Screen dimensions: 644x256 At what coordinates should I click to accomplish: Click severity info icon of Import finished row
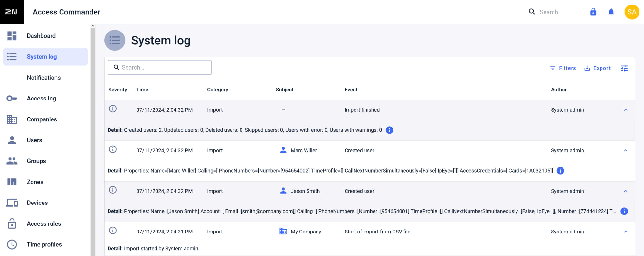coord(113,109)
